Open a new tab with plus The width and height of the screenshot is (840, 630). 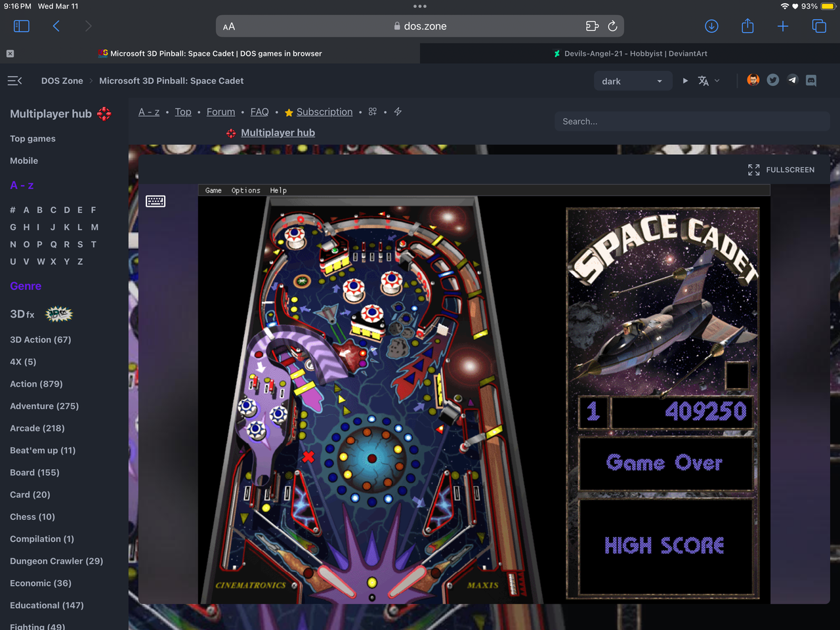click(783, 26)
